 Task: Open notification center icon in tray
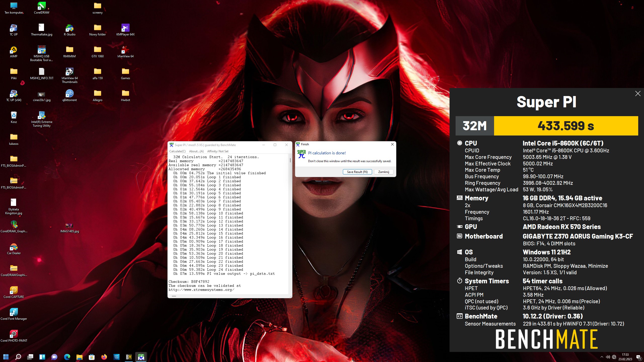pyautogui.click(x=638, y=357)
